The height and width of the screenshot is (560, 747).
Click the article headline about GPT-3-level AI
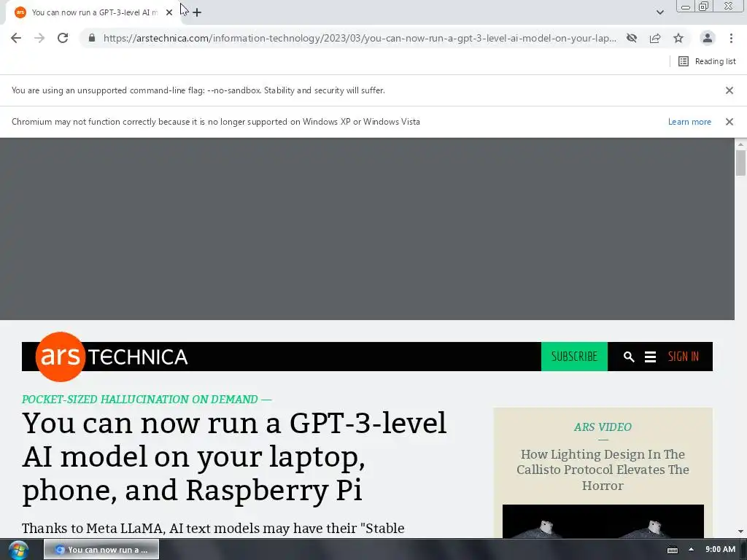pos(234,456)
